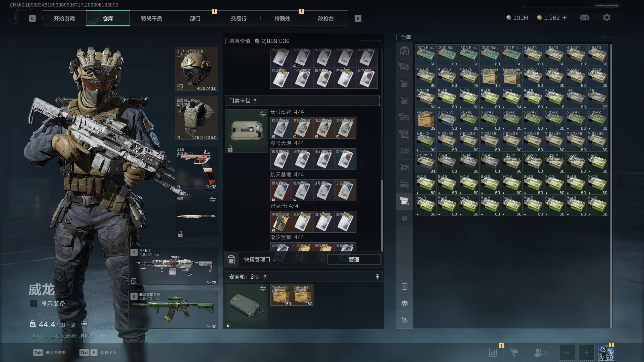Open the friends list icon

(538, 352)
